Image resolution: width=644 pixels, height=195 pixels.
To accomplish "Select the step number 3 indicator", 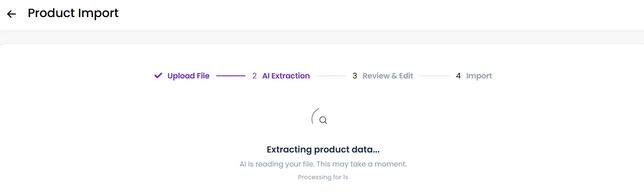I will click(x=355, y=76).
